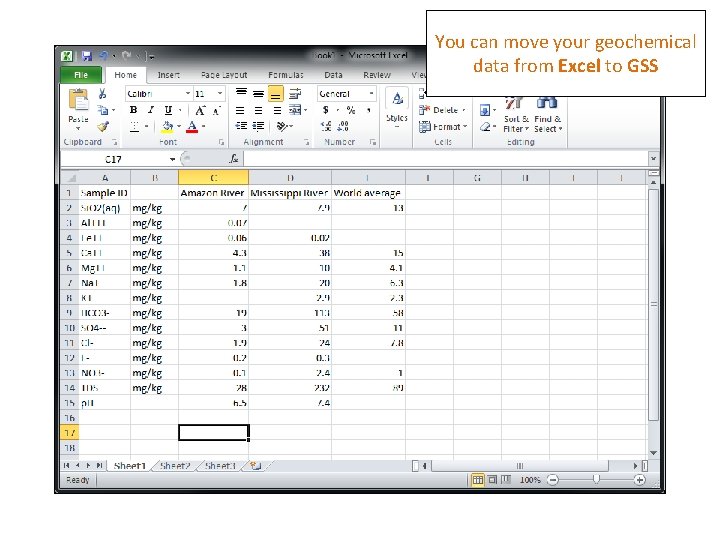This screenshot has height=540, width=720.
Task: Open the Styles gallery
Action: pos(397,109)
